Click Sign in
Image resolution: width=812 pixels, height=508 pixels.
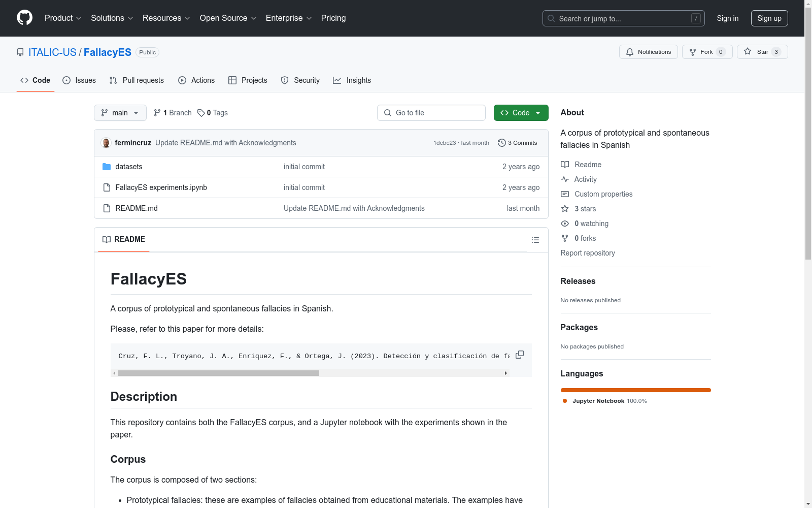[728, 18]
